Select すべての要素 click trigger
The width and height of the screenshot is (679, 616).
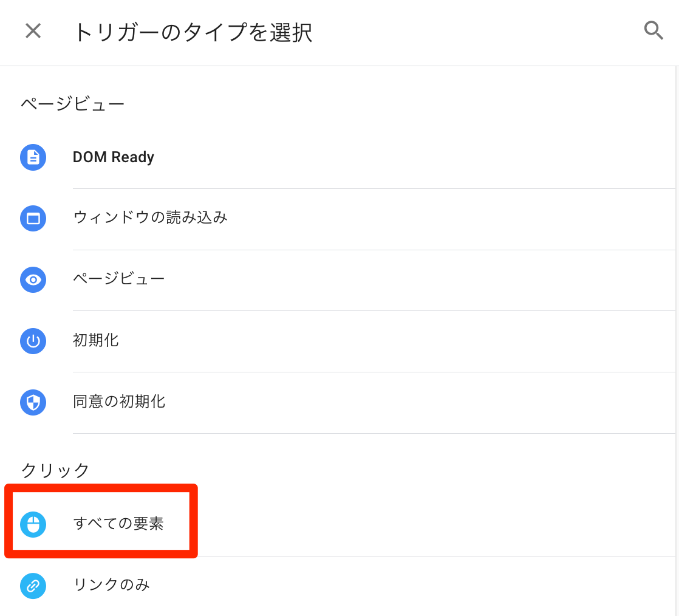[118, 524]
